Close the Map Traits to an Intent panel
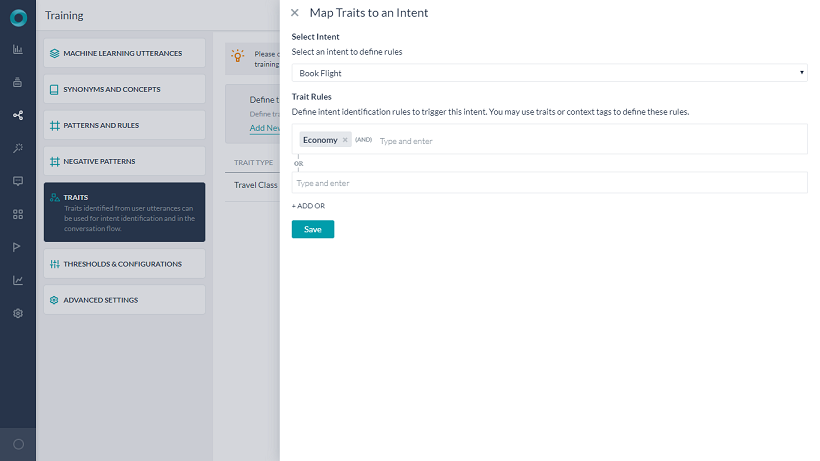This screenshot has height=461, width=820. 295,13
